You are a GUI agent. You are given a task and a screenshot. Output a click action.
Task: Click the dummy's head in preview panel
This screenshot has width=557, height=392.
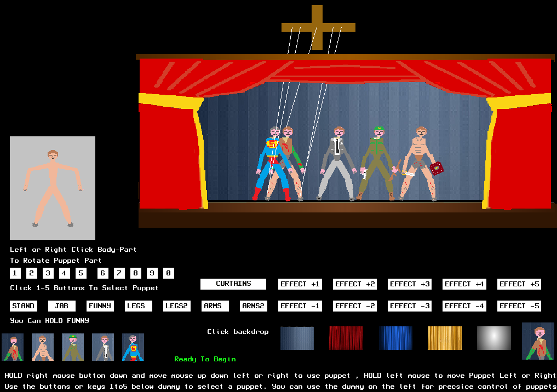(53, 155)
